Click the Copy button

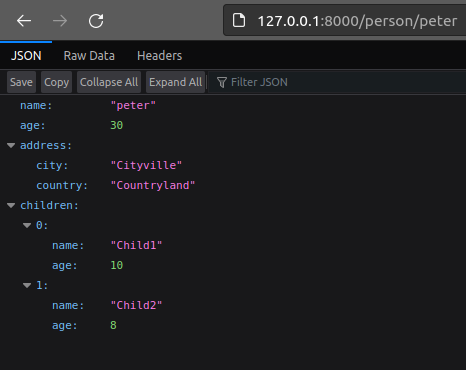click(x=56, y=82)
